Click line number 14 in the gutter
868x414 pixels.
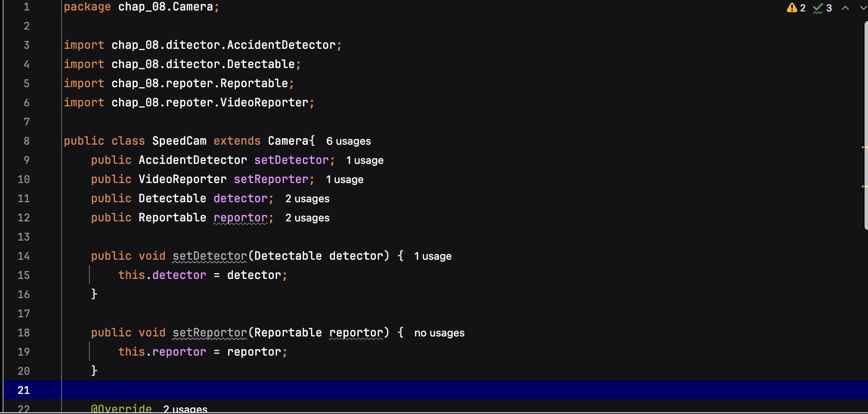[24, 256]
